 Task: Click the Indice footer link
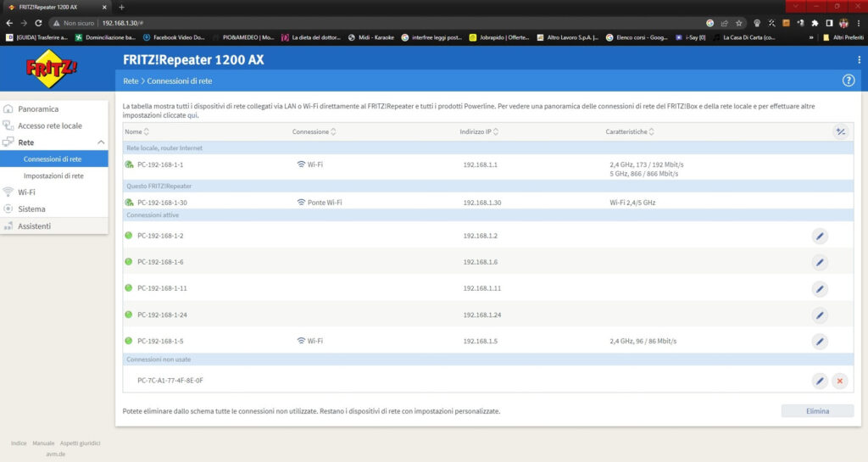pos(19,443)
